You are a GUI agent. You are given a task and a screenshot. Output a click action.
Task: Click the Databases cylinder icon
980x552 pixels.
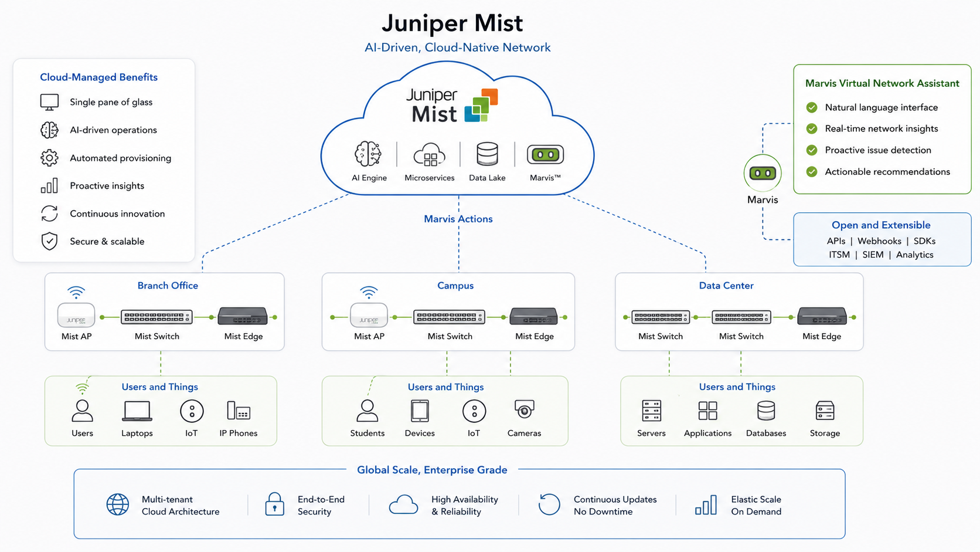[766, 411]
